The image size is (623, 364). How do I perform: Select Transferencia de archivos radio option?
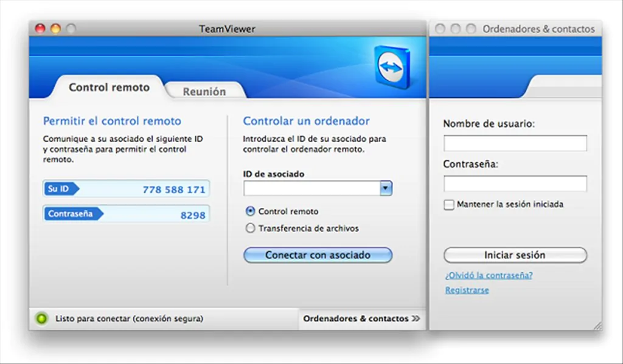coord(250,228)
